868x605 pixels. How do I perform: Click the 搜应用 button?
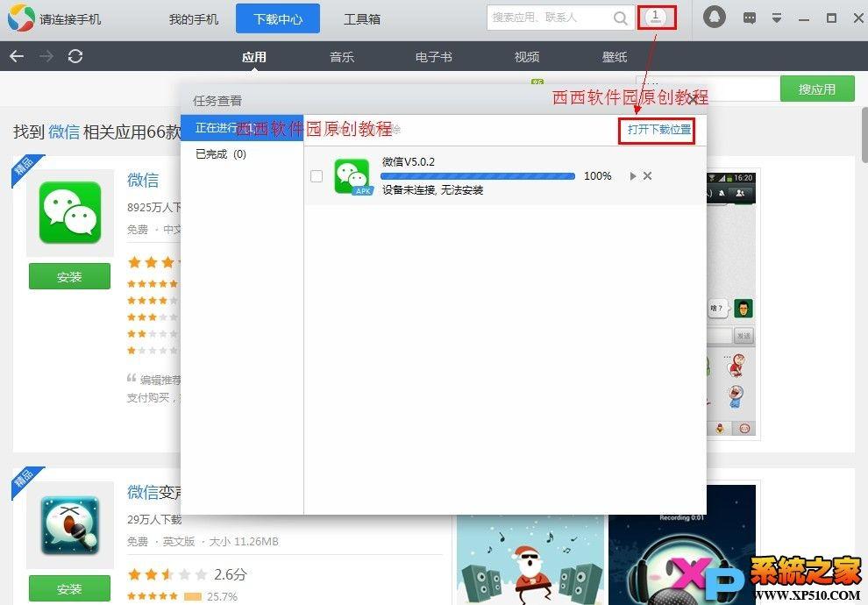point(817,89)
